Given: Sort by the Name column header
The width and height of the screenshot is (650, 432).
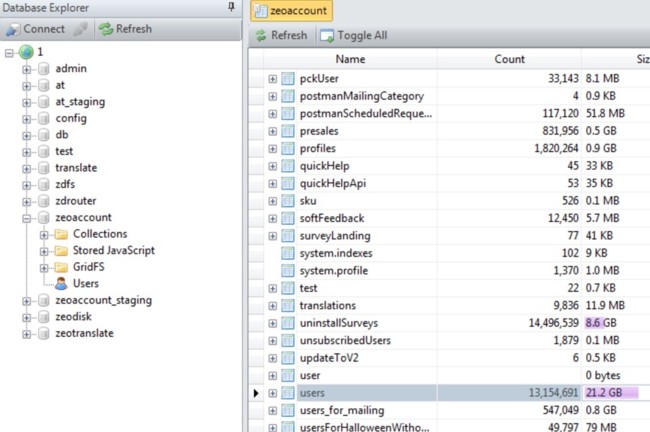Looking at the screenshot, I should coord(350,59).
